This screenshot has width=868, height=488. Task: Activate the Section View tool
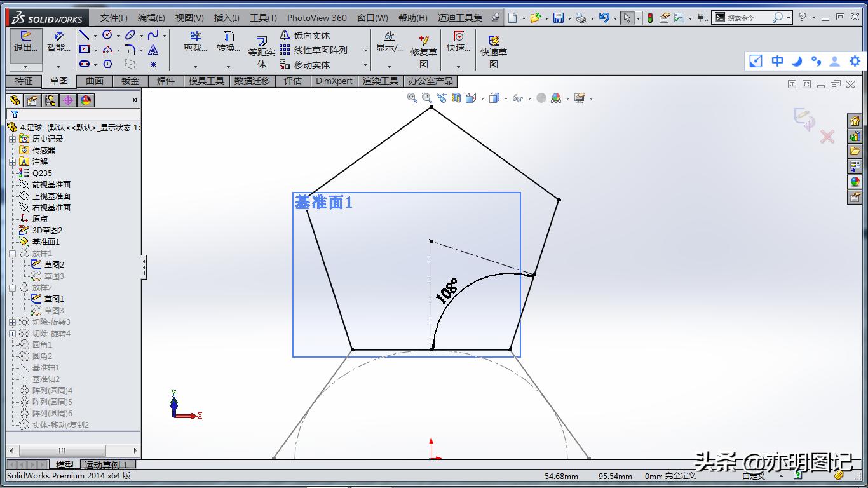coord(456,98)
